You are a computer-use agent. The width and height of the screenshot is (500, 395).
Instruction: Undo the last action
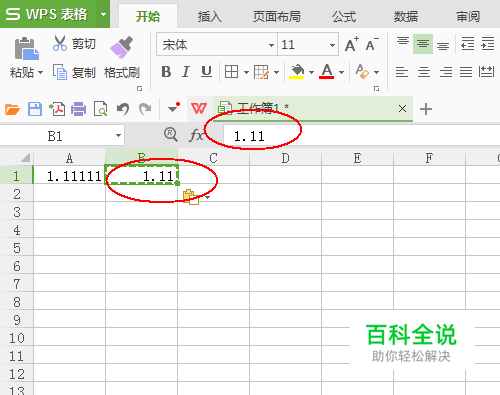pos(123,109)
